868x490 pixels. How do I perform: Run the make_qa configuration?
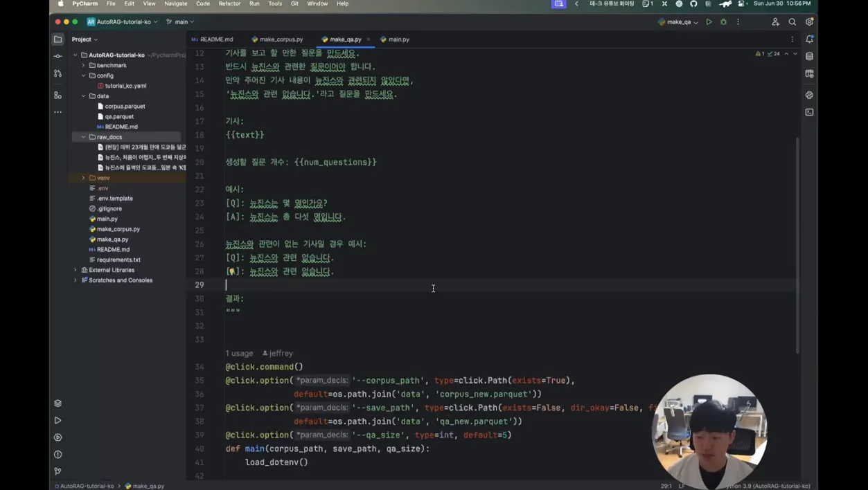tap(709, 22)
